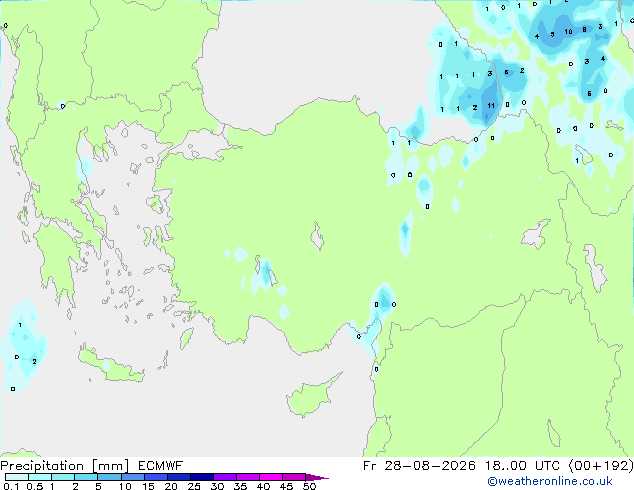Viewport: 634px width, 490px height.
Task: Pick the 15–20 mm legend swatch
Action: point(156,477)
